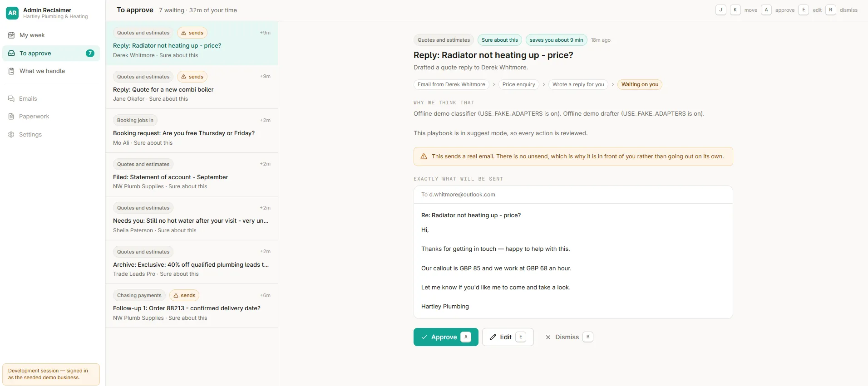
Task: Click the Settings gear icon
Action: [11, 135]
